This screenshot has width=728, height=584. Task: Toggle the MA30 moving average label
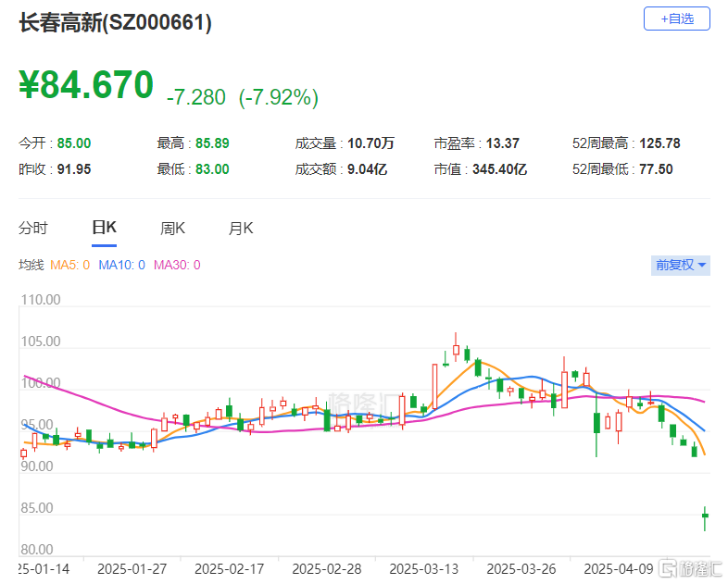click(x=176, y=266)
